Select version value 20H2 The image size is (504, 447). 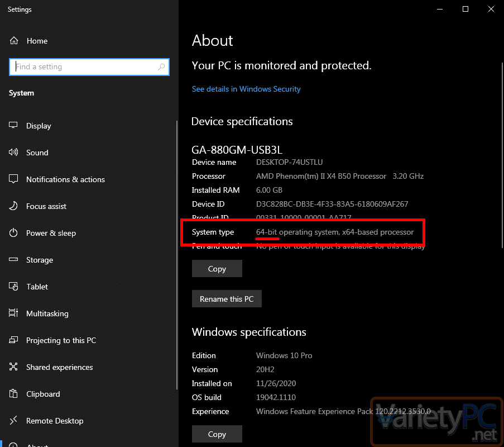(265, 369)
